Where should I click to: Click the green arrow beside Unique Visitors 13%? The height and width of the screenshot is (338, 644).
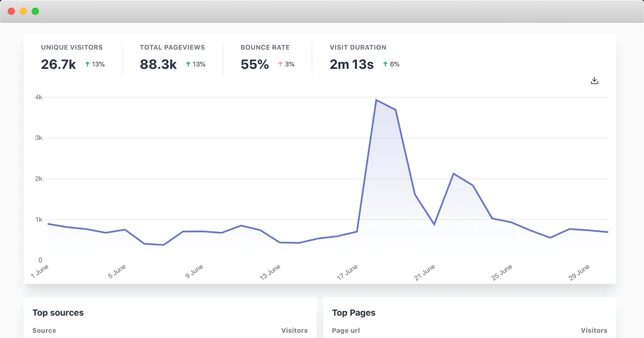tap(87, 64)
